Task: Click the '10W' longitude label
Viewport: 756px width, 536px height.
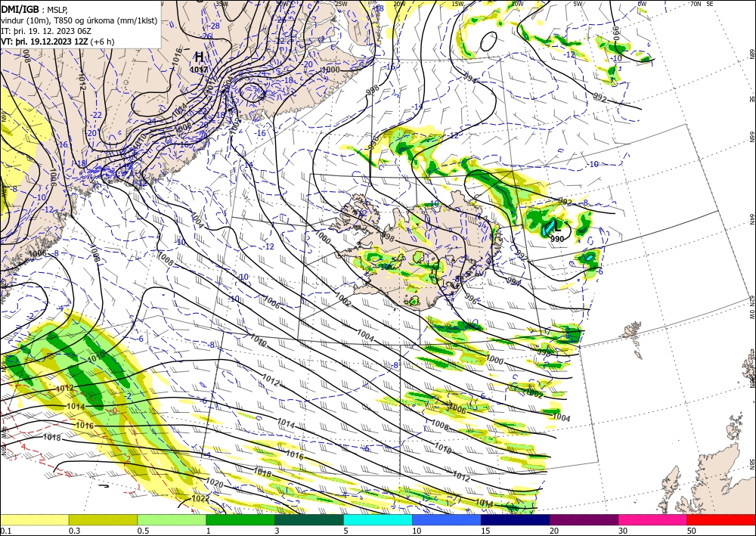Action: click(x=517, y=4)
